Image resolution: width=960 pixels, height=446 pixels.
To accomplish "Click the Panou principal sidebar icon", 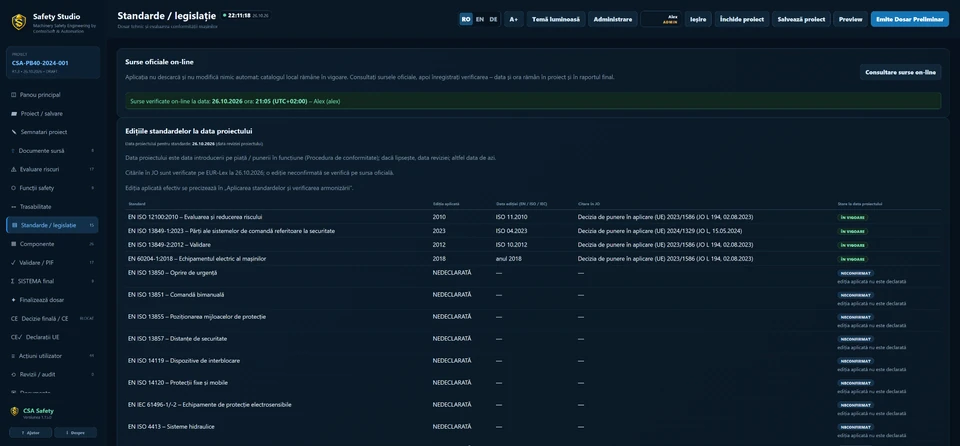I will pos(13,95).
